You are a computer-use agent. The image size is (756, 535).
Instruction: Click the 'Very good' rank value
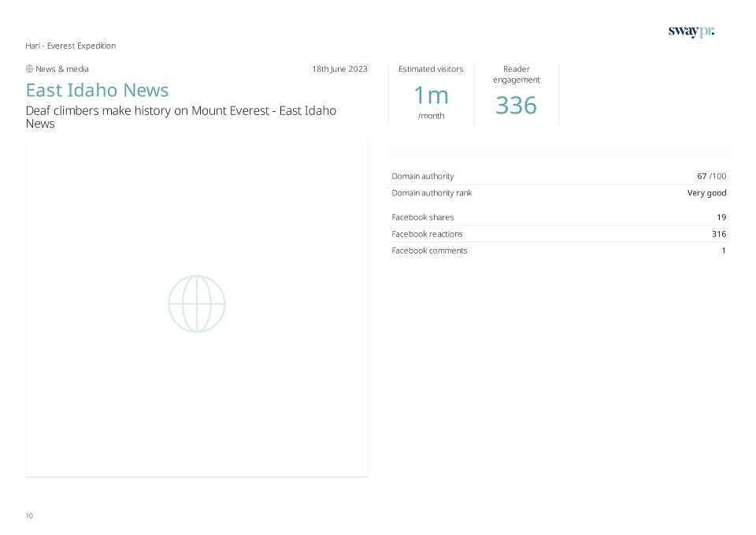(x=707, y=193)
